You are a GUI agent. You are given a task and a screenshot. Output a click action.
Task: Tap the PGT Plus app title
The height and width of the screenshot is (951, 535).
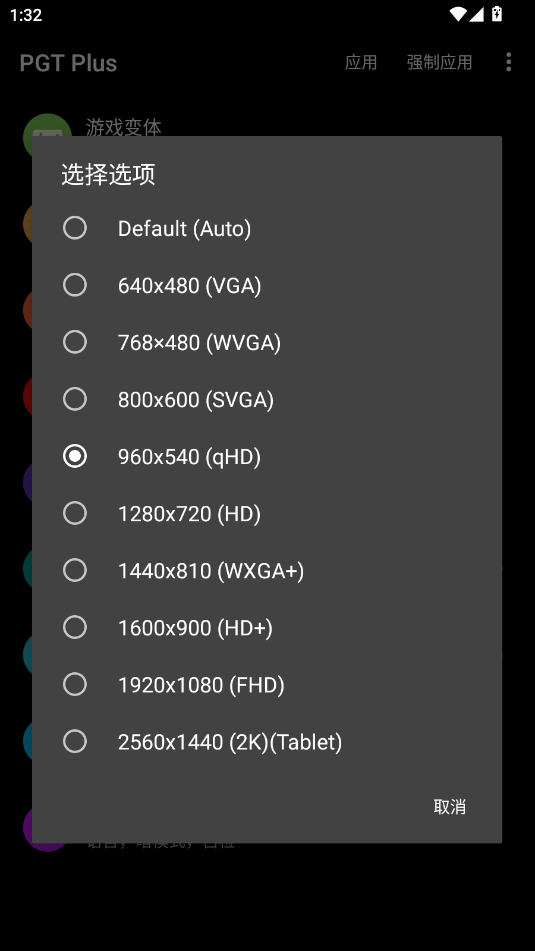click(x=68, y=63)
